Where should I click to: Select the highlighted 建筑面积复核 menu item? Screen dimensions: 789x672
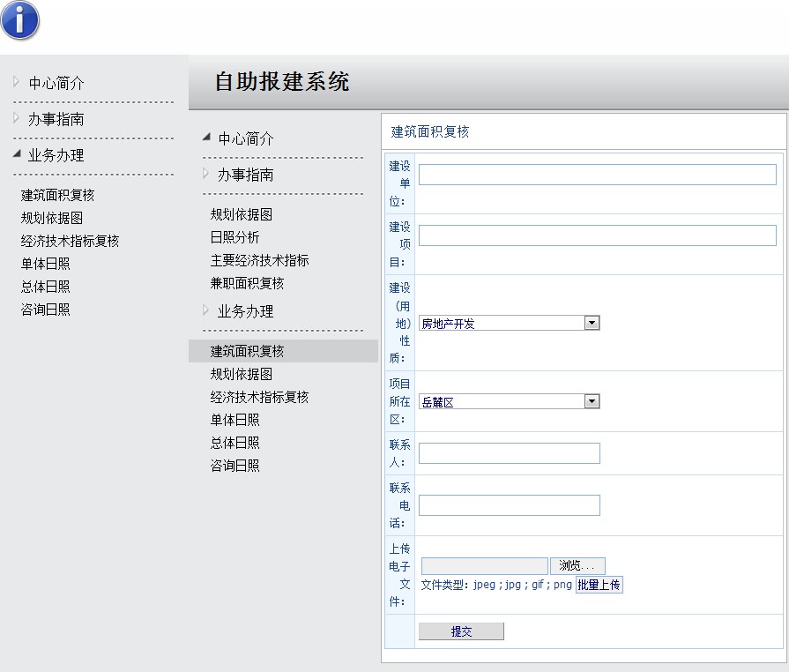coord(247,351)
